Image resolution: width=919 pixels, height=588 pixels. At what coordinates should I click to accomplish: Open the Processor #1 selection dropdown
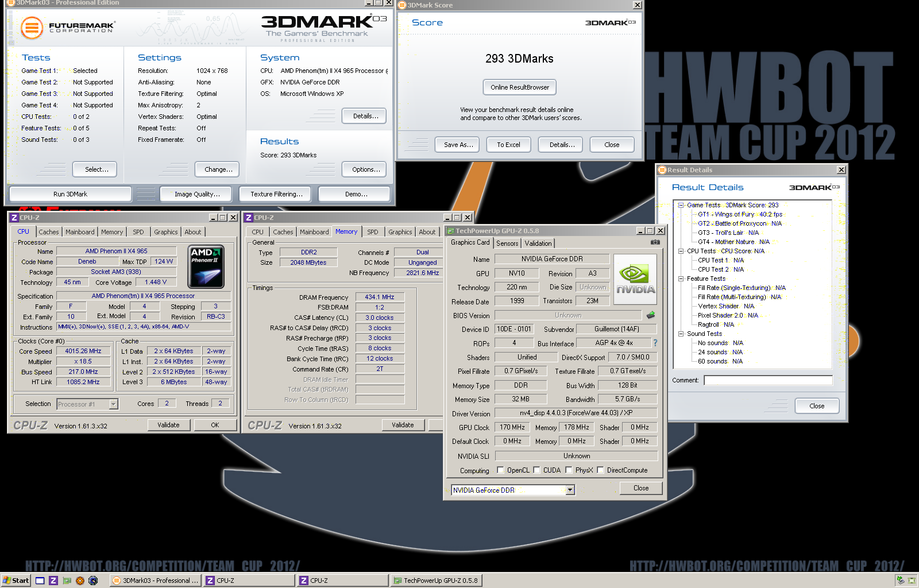click(x=113, y=404)
